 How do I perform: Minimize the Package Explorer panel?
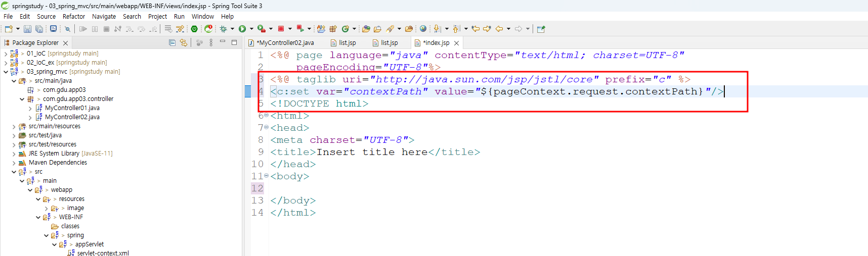[x=223, y=42]
